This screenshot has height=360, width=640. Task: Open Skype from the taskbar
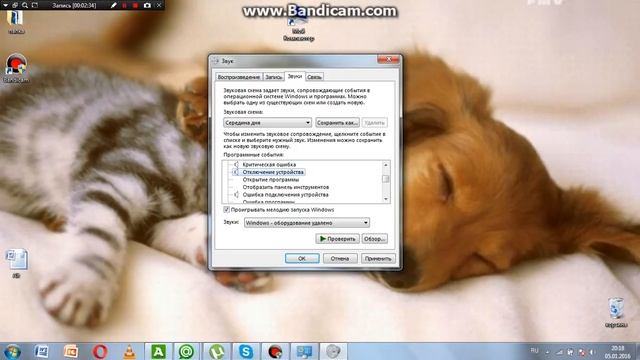pos(246,351)
